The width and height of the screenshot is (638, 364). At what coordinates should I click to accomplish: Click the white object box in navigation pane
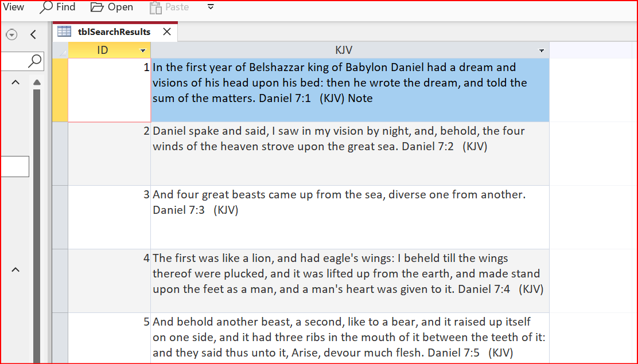(x=15, y=166)
